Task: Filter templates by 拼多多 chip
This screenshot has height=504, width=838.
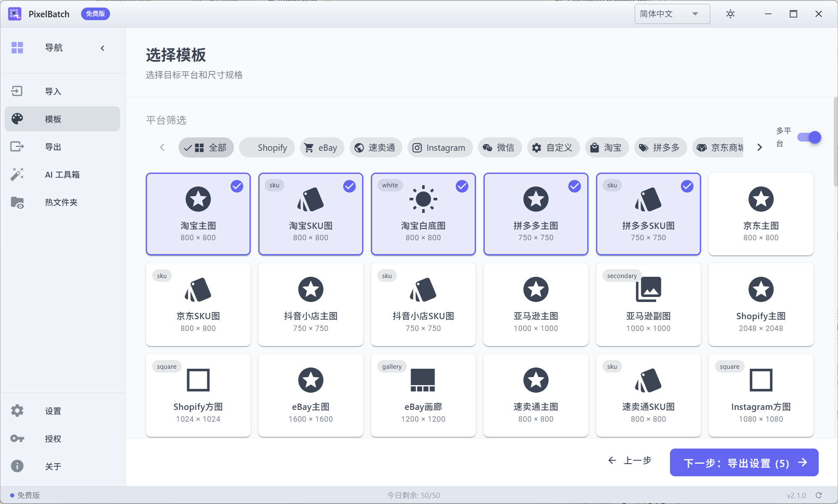Action: pos(660,147)
